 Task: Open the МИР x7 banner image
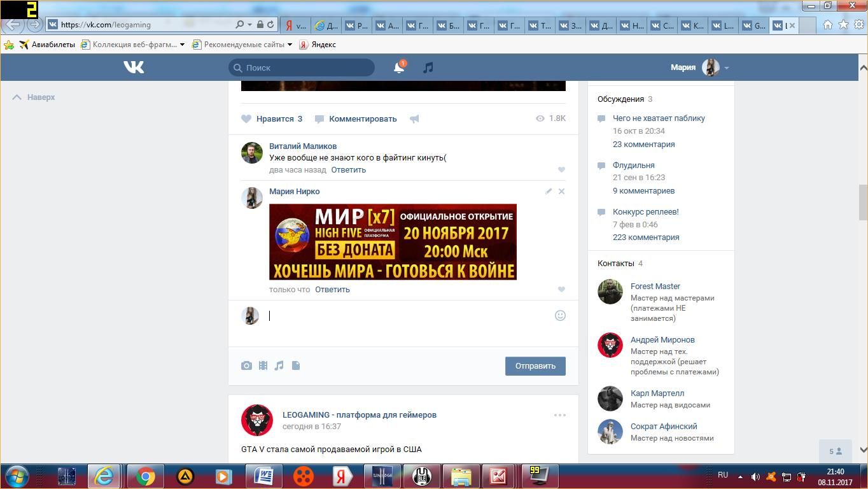393,242
